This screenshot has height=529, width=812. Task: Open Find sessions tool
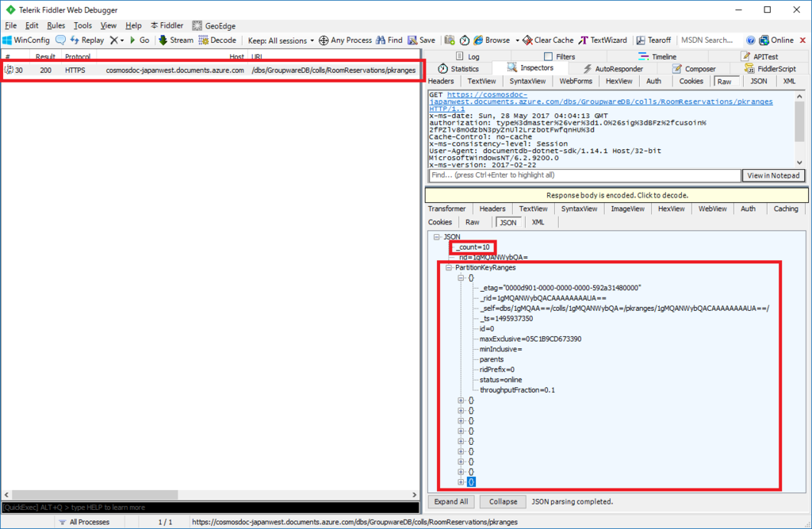(x=389, y=40)
